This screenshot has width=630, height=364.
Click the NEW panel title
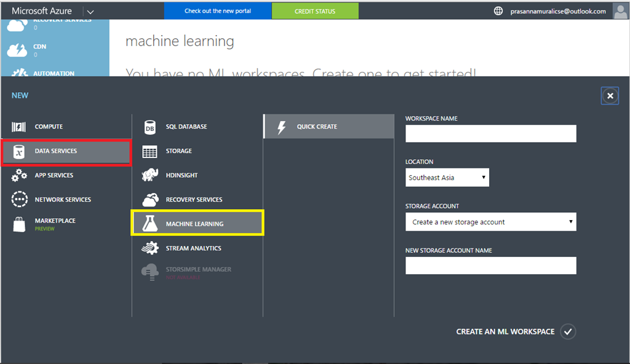[20, 96]
